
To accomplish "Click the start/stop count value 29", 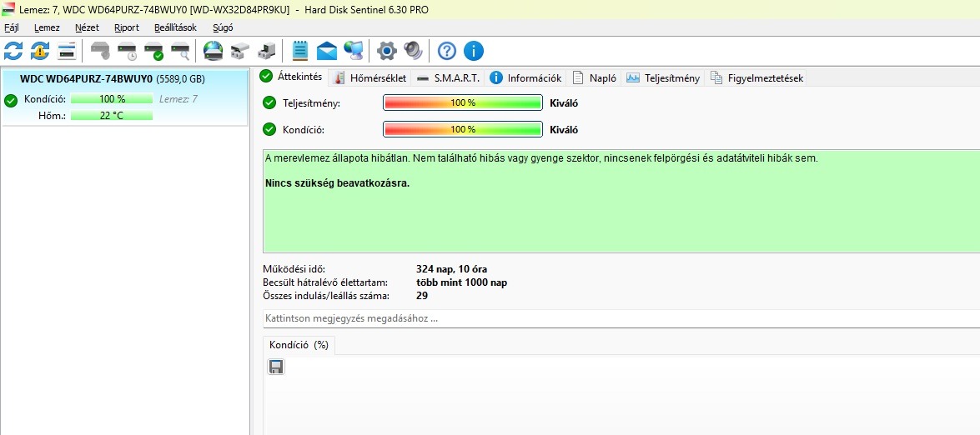I will click(422, 296).
